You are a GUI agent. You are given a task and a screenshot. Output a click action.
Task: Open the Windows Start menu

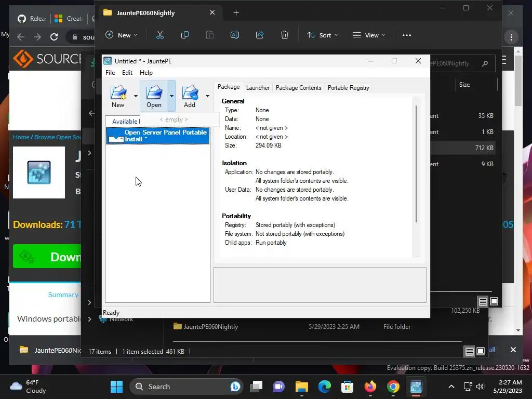[117, 387]
